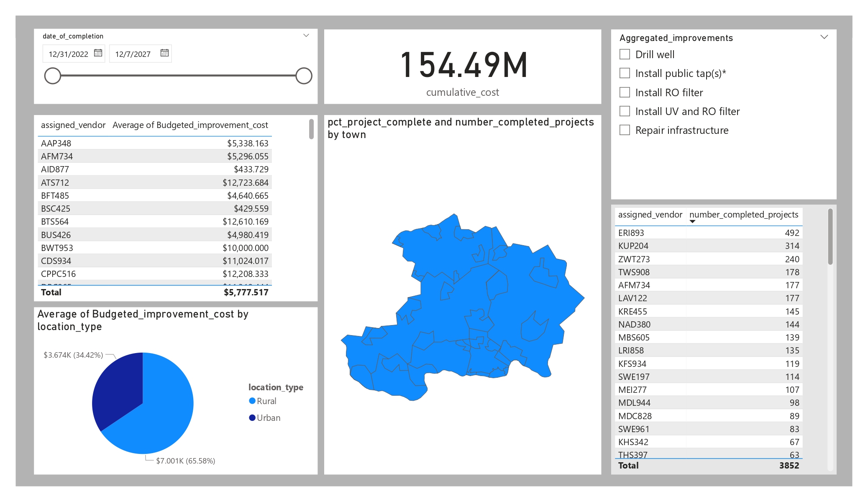Select the MBS605 vendor row
Viewport: 868px width, 502px height.
click(x=709, y=337)
